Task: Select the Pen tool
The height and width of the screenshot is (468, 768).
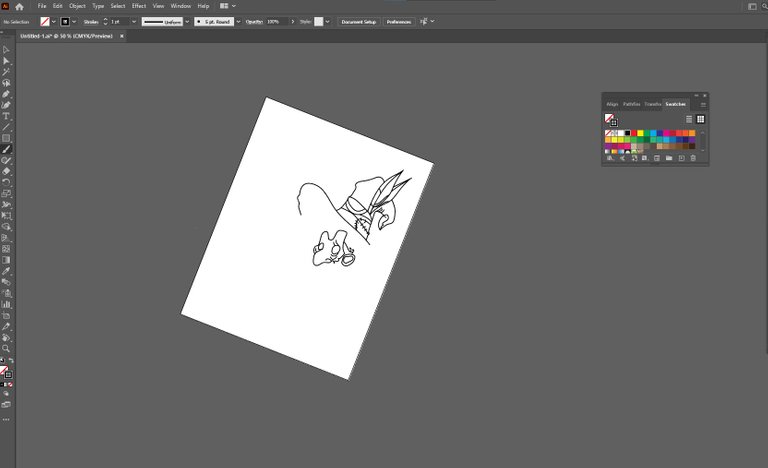Action: [x=6, y=94]
